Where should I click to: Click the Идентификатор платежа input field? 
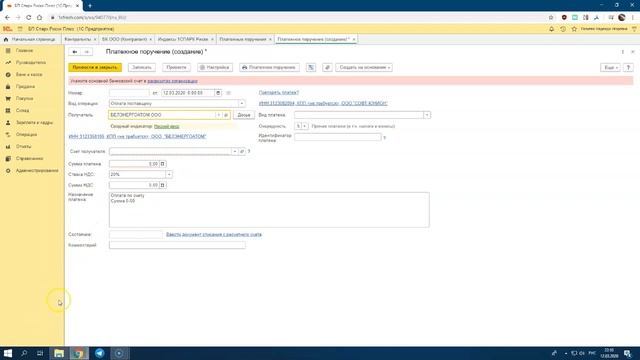pos(338,137)
